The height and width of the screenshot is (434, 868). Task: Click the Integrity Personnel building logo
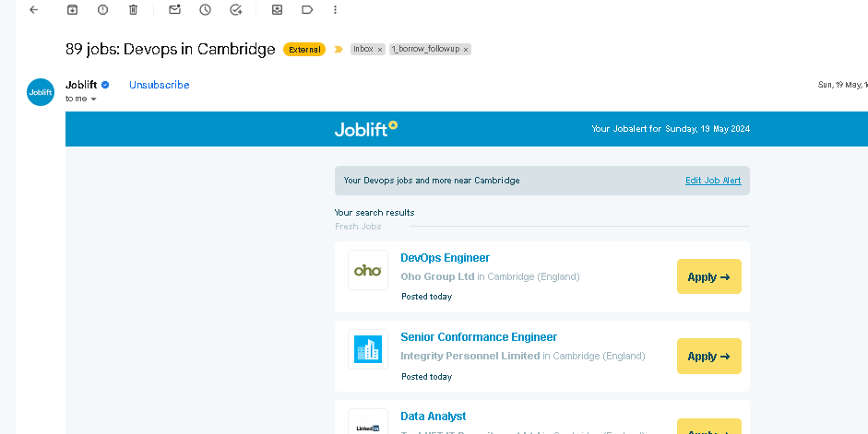click(x=367, y=349)
